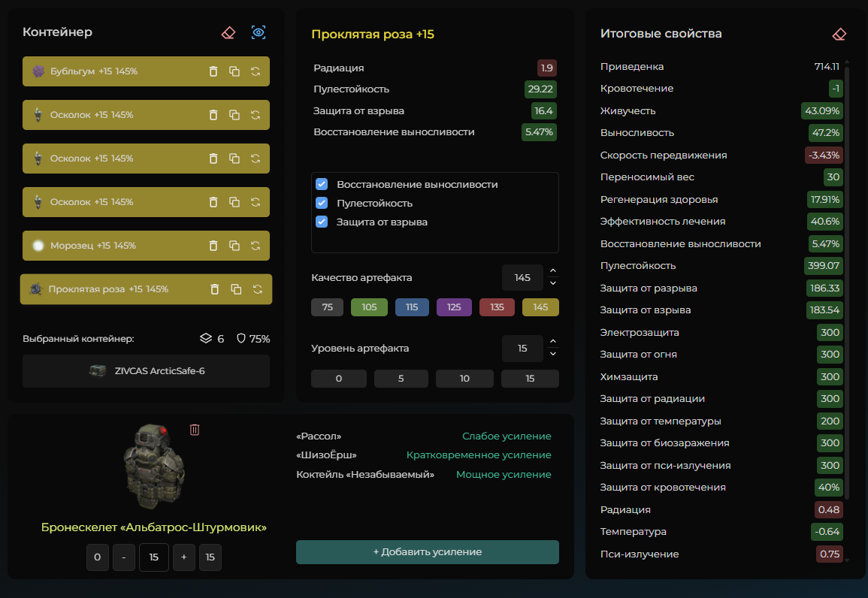Viewport: 868px width, 598px height.
Task: Click the Пулестойкость 399.07 value
Action: click(823, 265)
